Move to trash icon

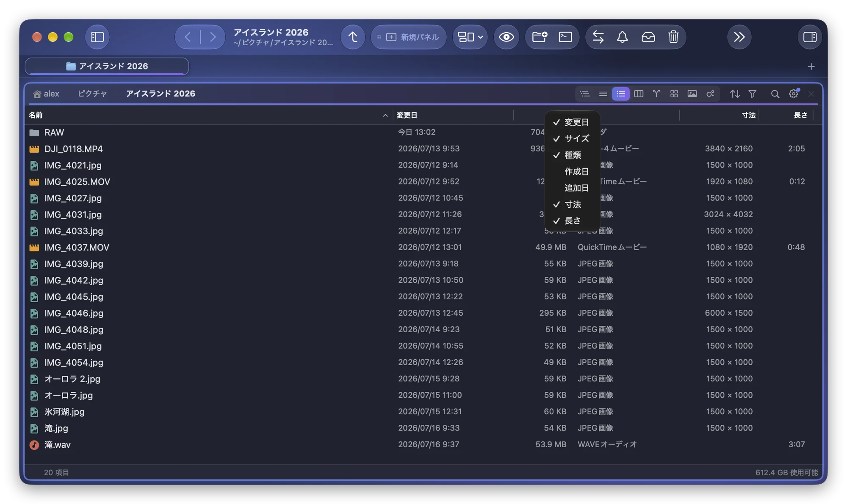[x=673, y=37]
